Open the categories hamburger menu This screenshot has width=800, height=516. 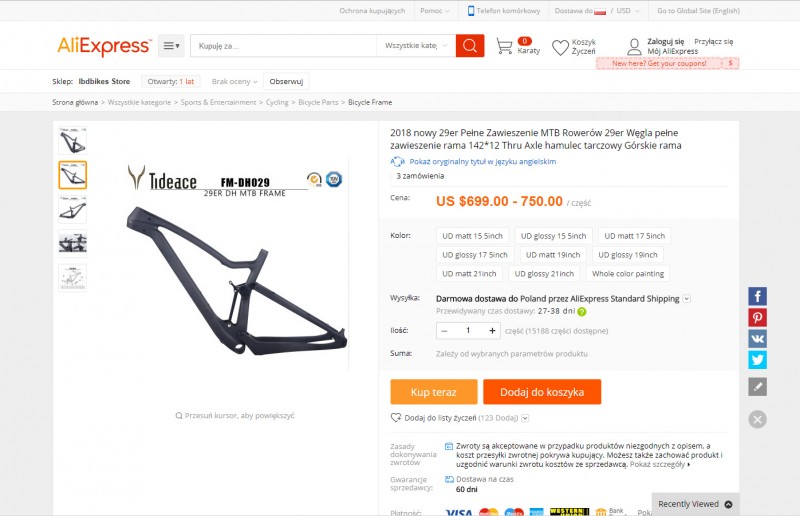coord(171,46)
